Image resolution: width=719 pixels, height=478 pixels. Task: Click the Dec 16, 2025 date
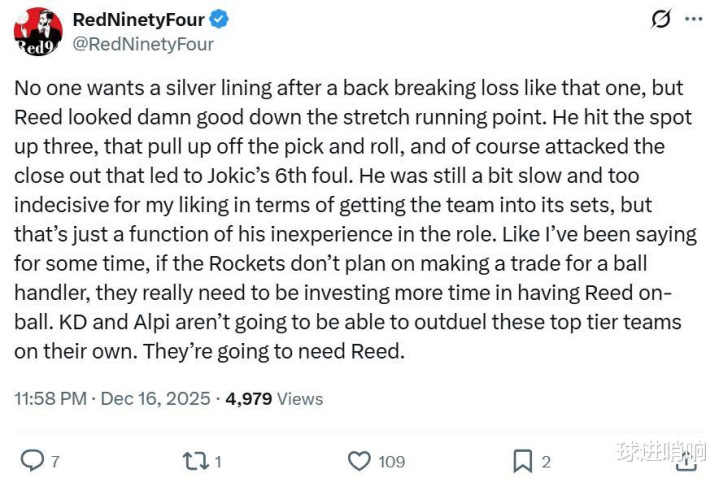155,398
